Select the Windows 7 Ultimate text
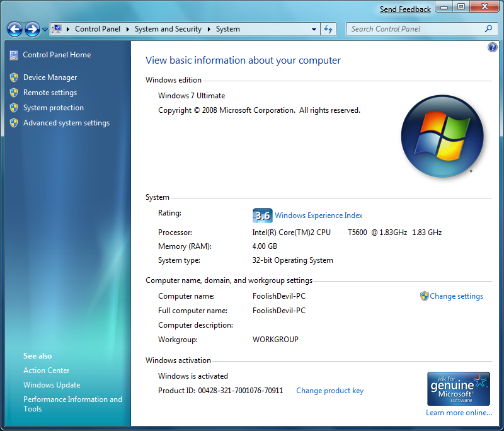This screenshot has width=504, height=431. pyautogui.click(x=192, y=96)
